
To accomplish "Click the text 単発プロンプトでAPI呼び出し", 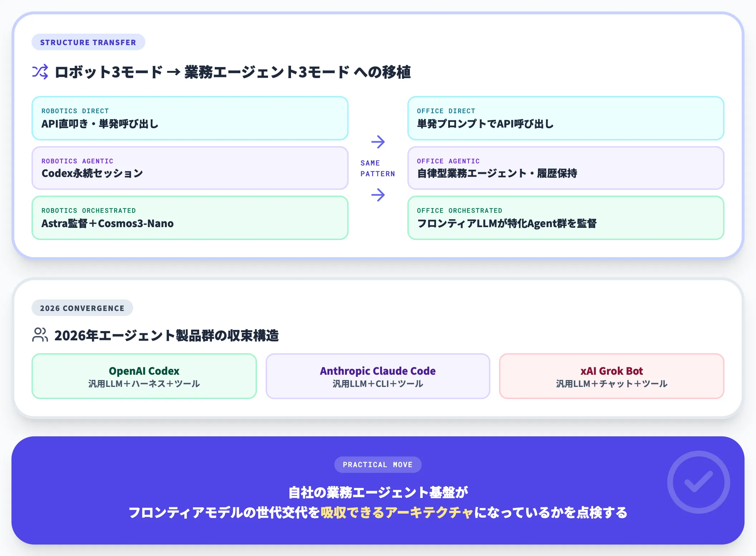I will tap(485, 124).
